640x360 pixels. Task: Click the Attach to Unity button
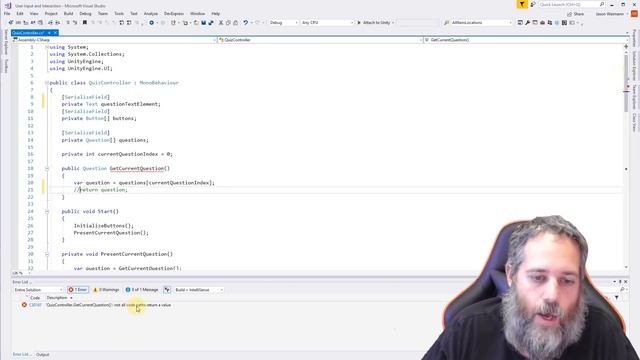(x=375, y=23)
